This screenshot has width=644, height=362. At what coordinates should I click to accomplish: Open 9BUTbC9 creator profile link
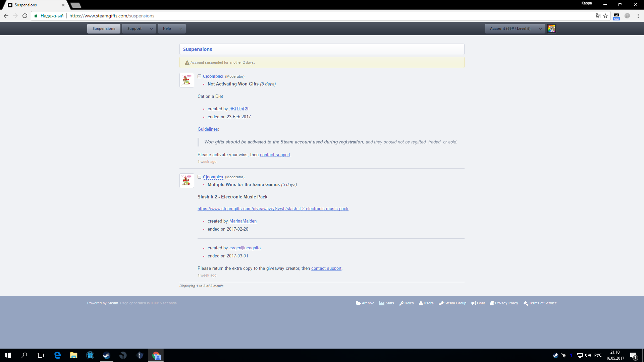pyautogui.click(x=239, y=109)
